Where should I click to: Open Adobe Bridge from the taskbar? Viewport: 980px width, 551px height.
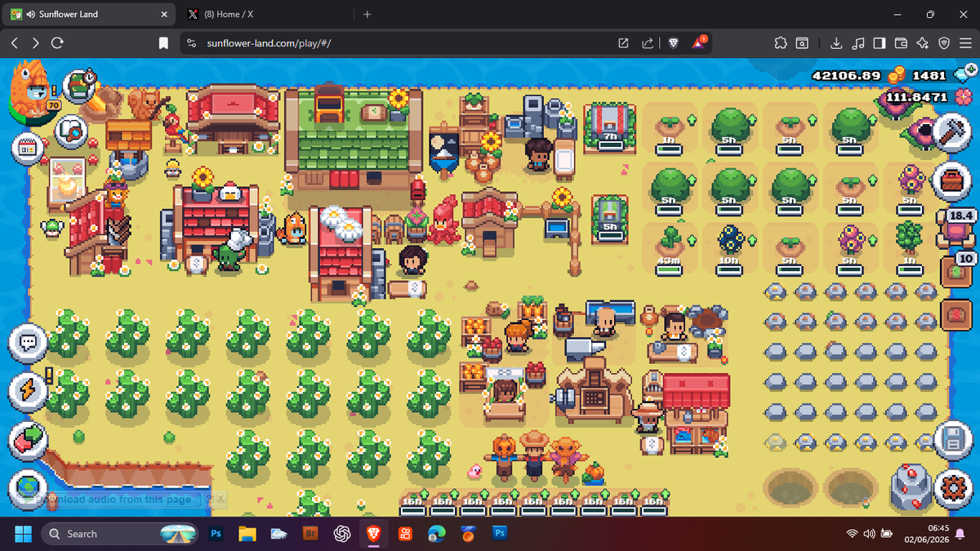pyautogui.click(x=310, y=534)
